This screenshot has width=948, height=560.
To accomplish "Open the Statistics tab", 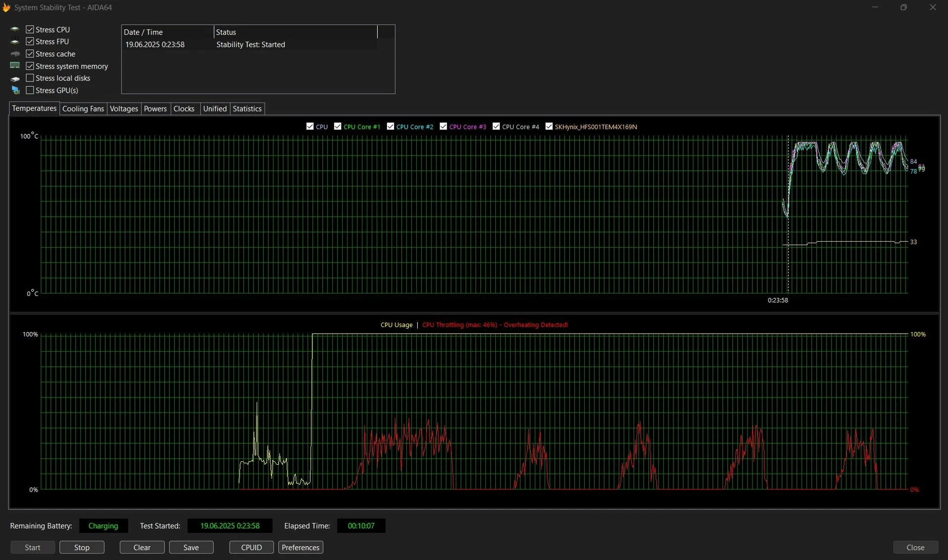I will [247, 109].
